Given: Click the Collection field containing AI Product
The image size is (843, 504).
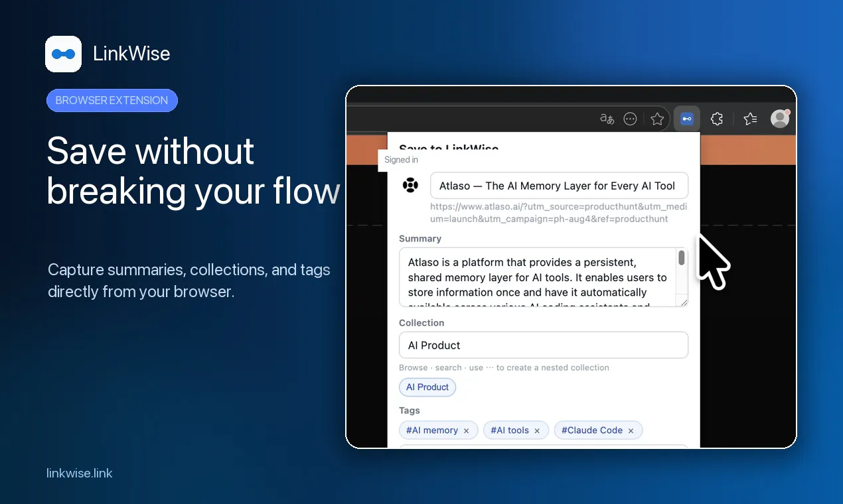Looking at the screenshot, I should (544, 346).
